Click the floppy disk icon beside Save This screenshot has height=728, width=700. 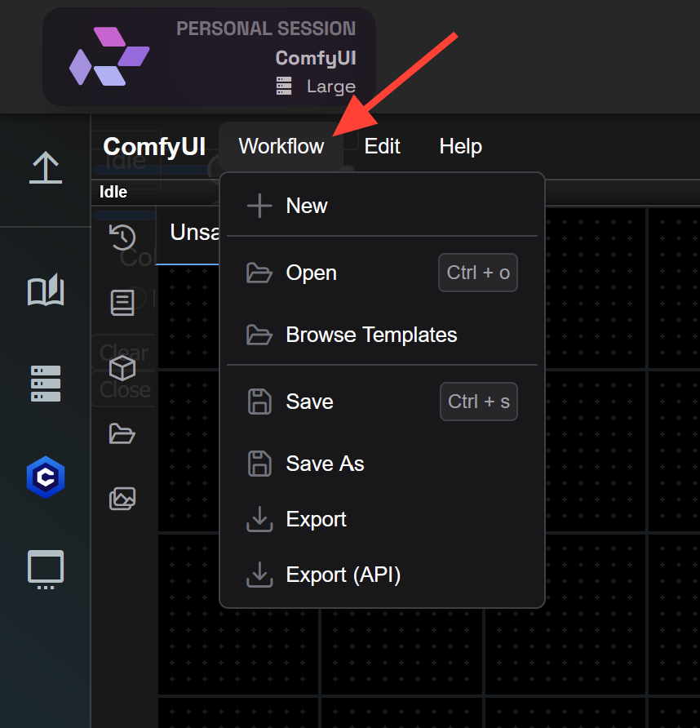(x=259, y=402)
